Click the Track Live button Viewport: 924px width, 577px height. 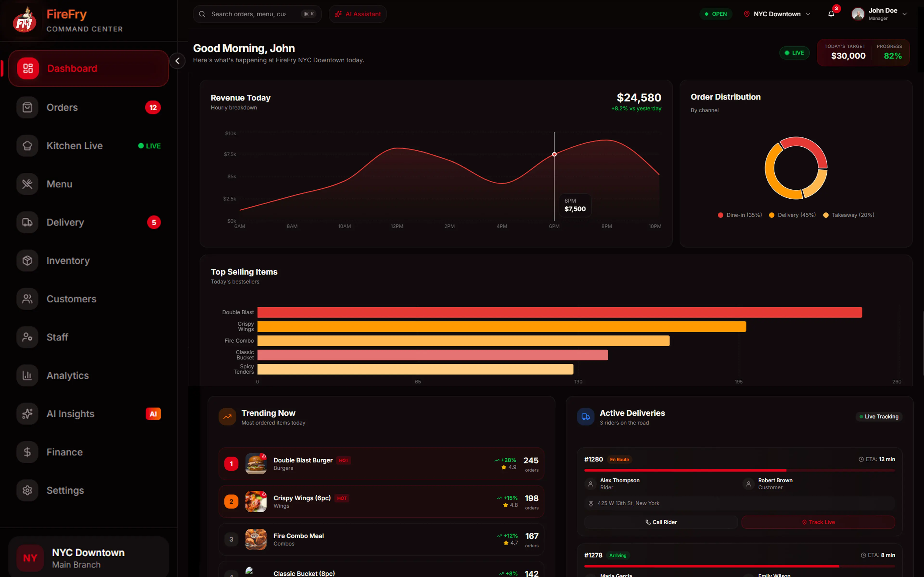818,522
